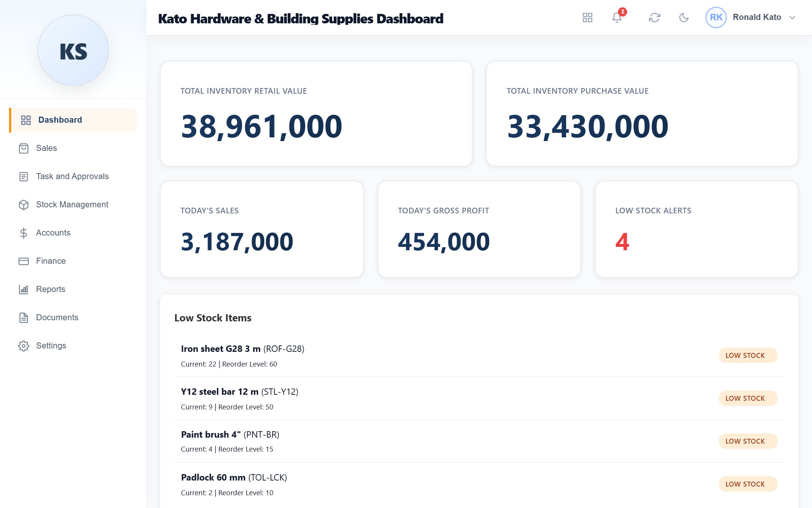Viewport: 812px width, 508px height.
Task: Click Today's Gross Profit card
Action: tap(479, 229)
